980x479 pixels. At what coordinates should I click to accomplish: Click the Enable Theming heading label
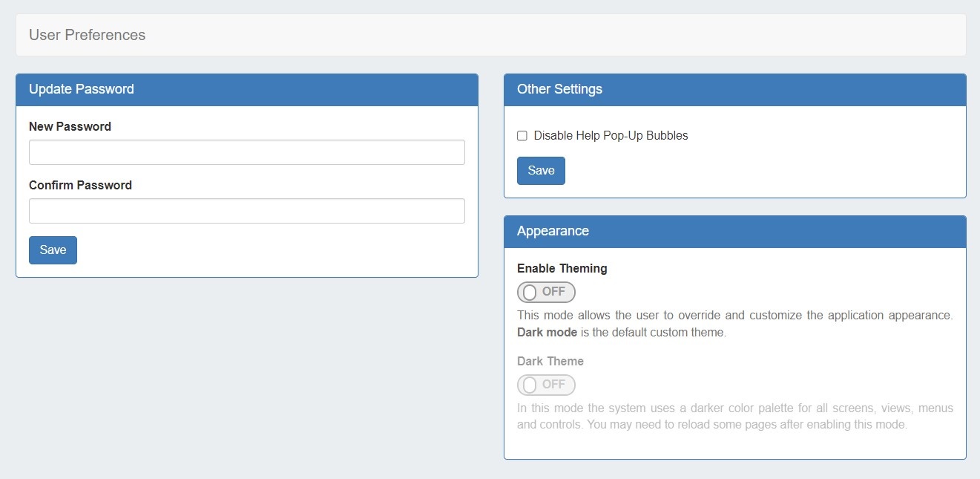tap(562, 268)
